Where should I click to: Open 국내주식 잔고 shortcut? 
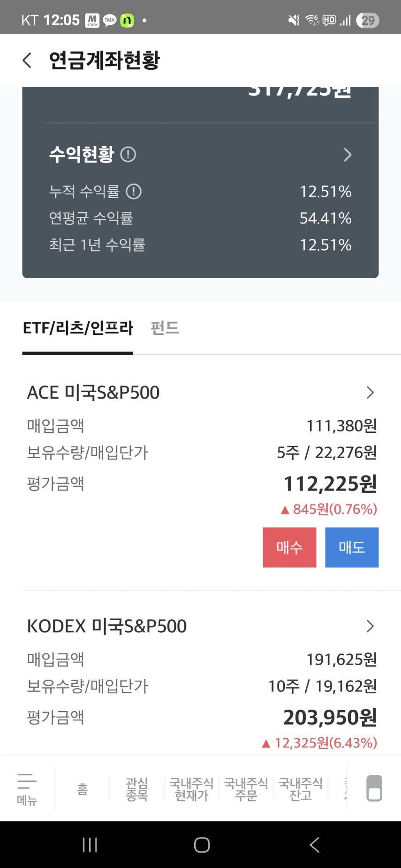coord(301,789)
